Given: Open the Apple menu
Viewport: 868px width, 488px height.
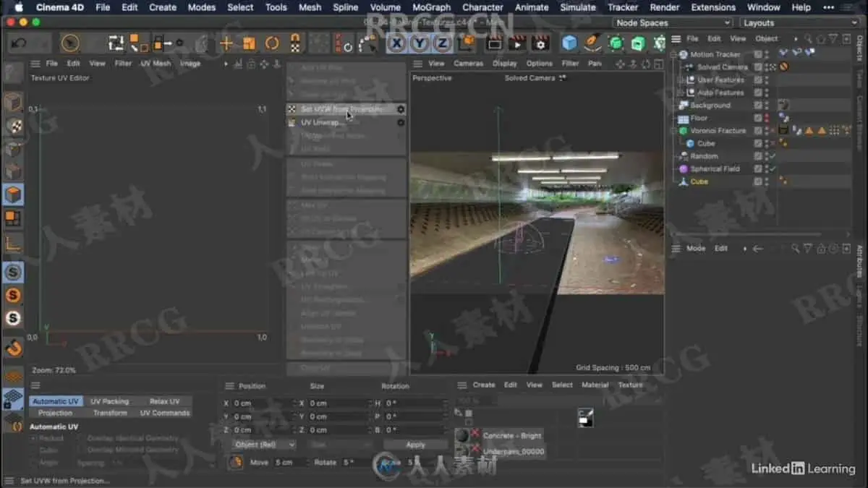Looking at the screenshot, I should [19, 7].
